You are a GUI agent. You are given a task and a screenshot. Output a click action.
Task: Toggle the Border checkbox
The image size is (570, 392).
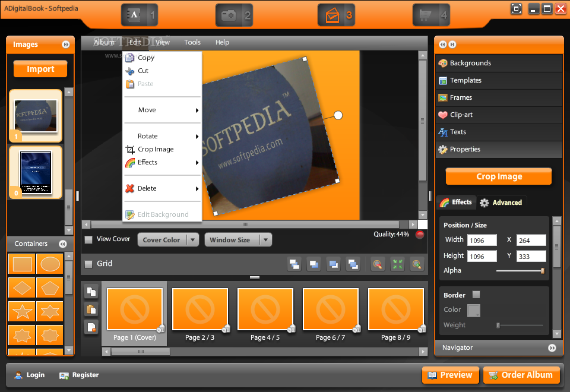476,295
